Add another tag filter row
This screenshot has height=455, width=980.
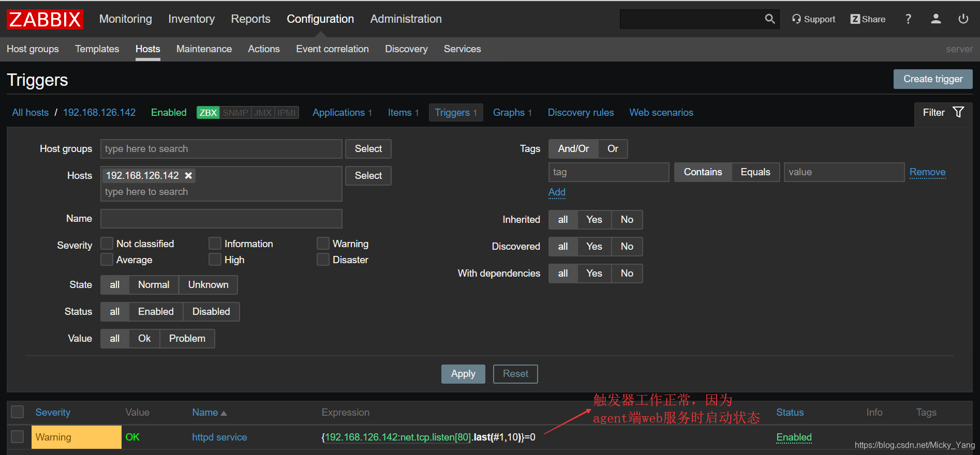557,192
